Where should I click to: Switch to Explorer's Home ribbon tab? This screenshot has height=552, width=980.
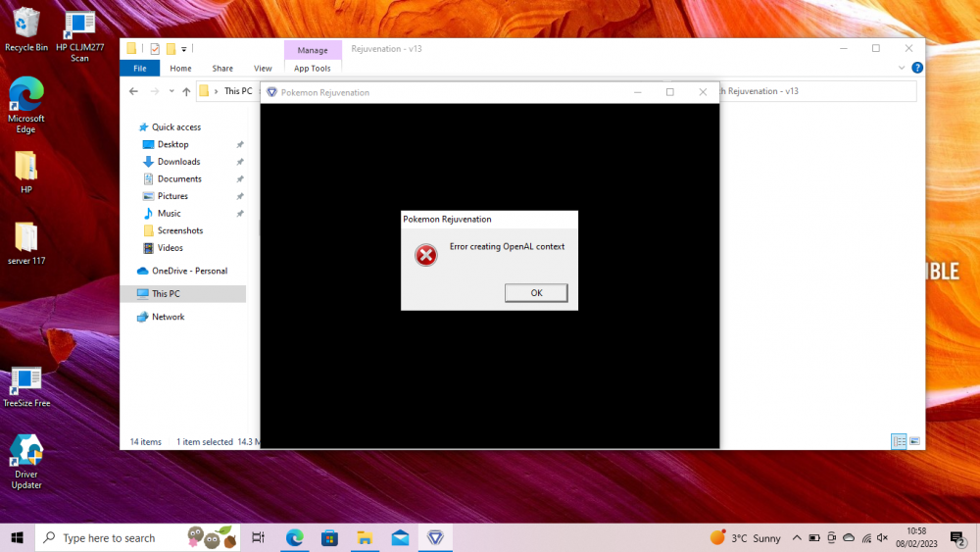(180, 68)
